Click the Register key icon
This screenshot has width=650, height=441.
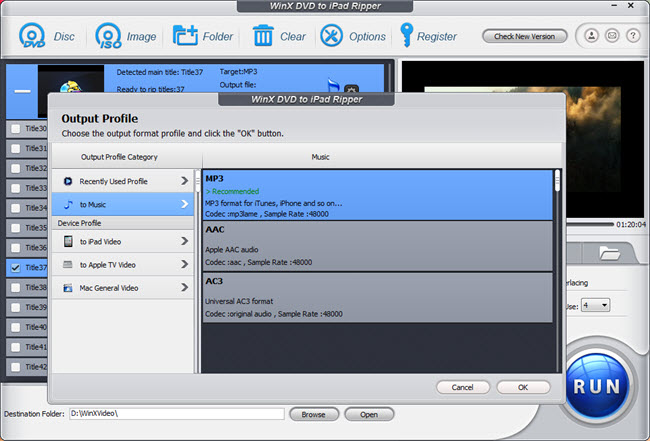[x=406, y=35]
